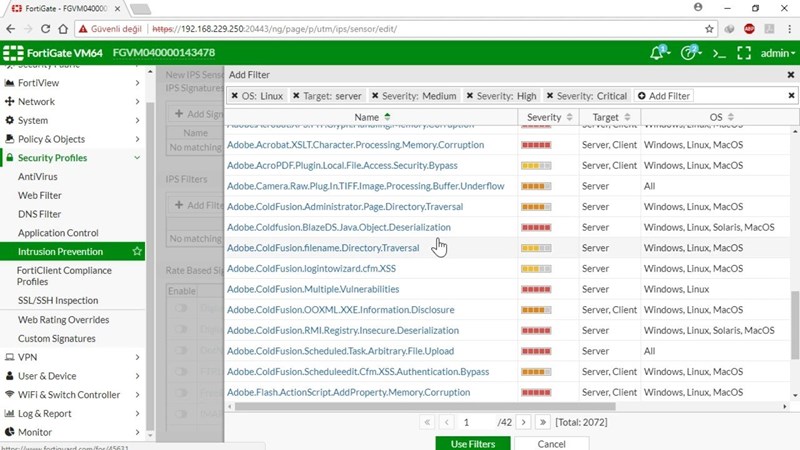Edit the page number field

click(x=477, y=422)
